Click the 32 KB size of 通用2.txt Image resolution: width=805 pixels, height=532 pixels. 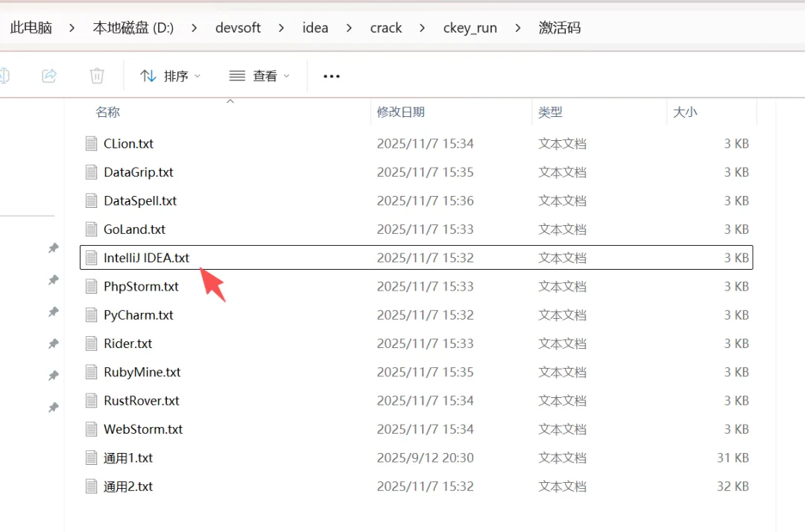coord(733,487)
